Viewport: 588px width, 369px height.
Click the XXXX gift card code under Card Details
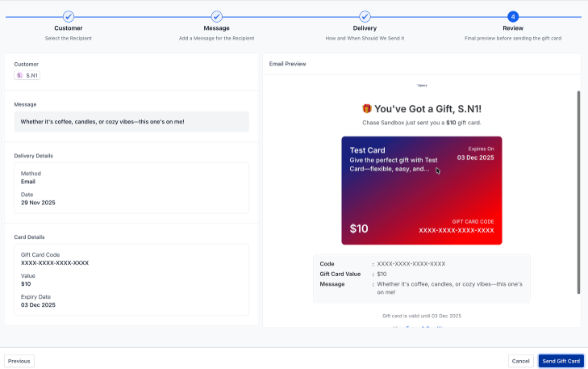point(55,262)
